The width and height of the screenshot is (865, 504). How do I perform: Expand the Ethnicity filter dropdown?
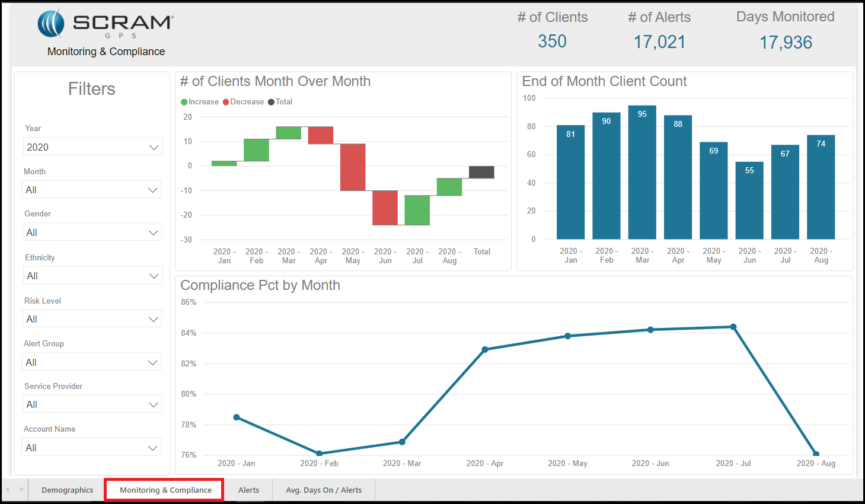click(92, 276)
